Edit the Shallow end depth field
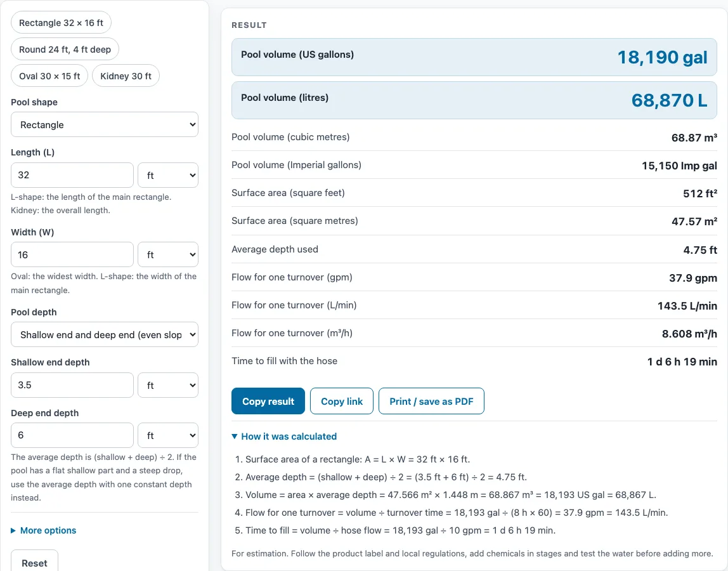Image resolution: width=728 pixels, height=571 pixels. tap(72, 385)
